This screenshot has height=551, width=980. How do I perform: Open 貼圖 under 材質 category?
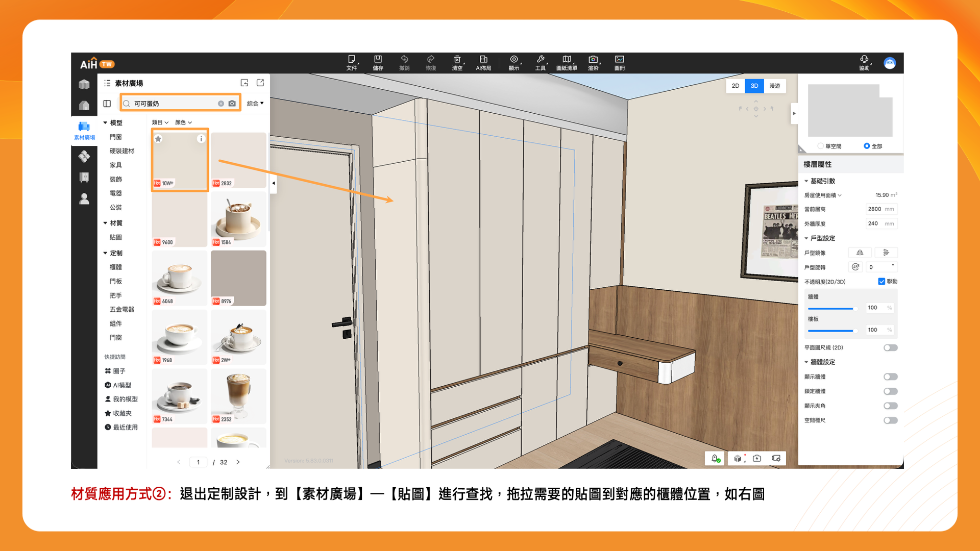coord(116,237)
